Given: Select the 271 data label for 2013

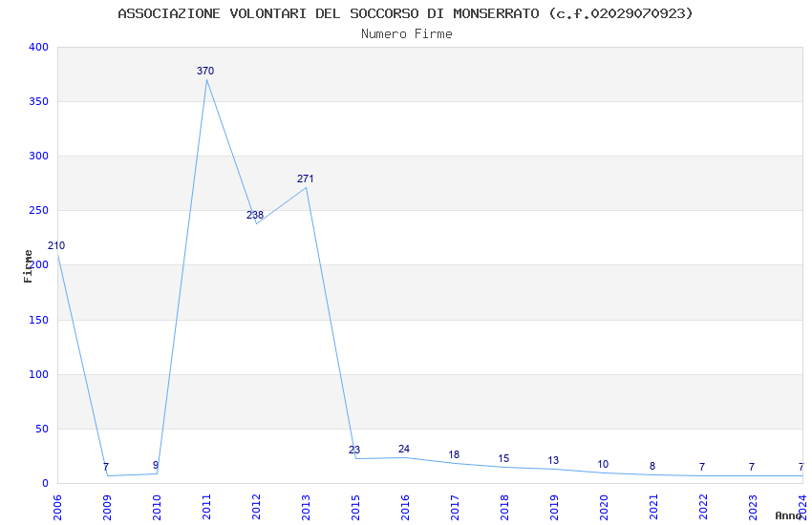Looking at the screenshot, I should tap(305, 178).
